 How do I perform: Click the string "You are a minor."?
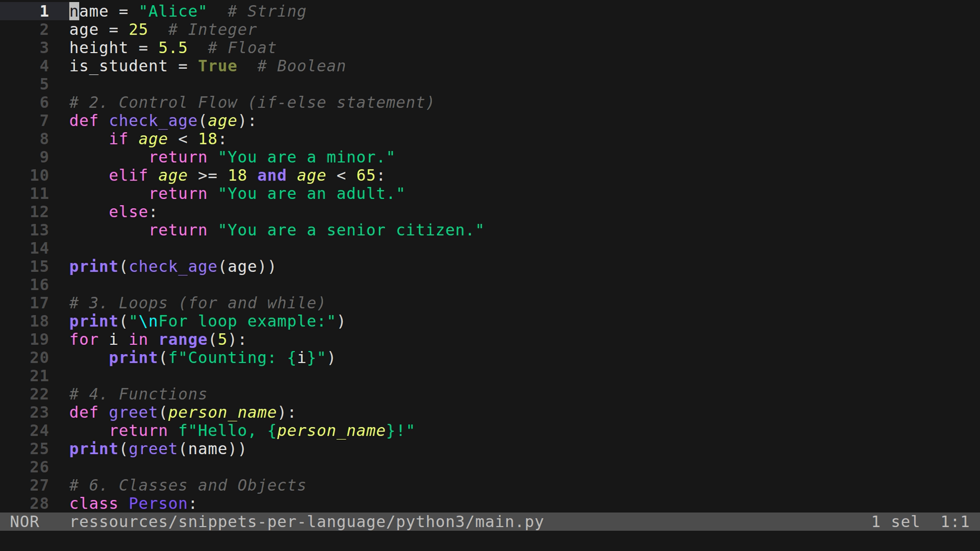point(306,157)
